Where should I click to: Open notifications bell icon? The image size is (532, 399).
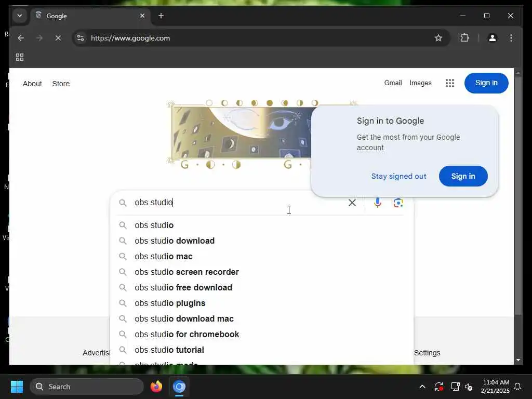(x=518, y=387)
